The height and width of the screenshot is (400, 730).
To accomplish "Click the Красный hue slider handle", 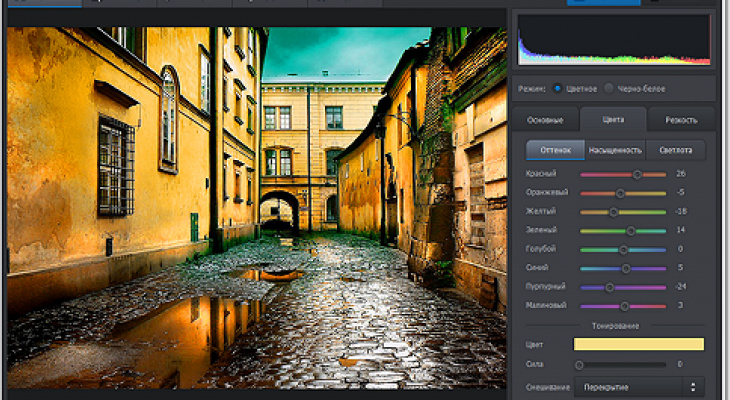I will 637,175.
